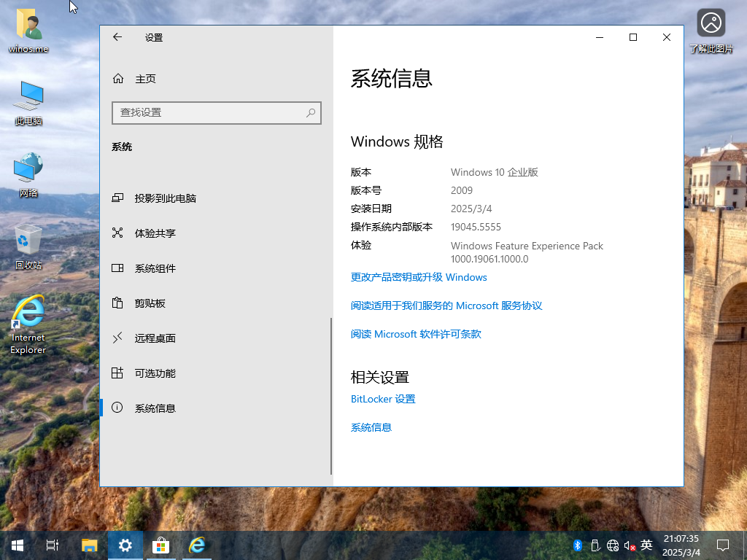Click the USB safely remove tray icon
747x560 pixels.
[595, 545]
